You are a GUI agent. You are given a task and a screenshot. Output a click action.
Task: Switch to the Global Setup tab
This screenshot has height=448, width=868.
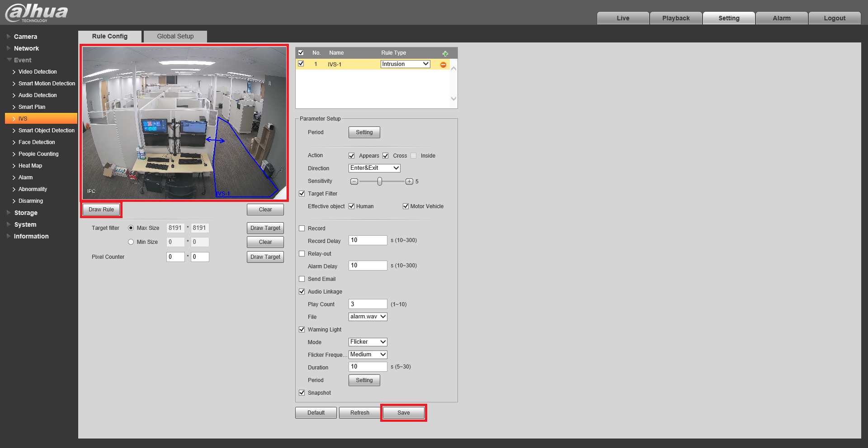[x=175, y=37]
